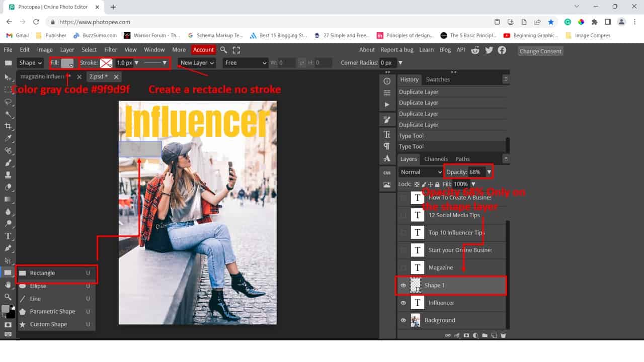Open the gray Fill color swatch
The width and height of the screenshot is (644, 362).
(67, 63)
